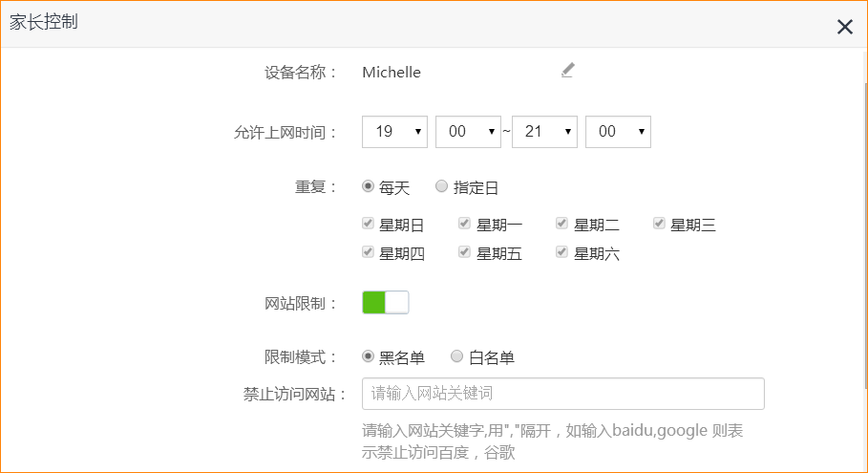This screenshot has height=473, width=868.
Task: Click the 允许上网时间 label
Action: pyautogui.click(x=285, y=133)
